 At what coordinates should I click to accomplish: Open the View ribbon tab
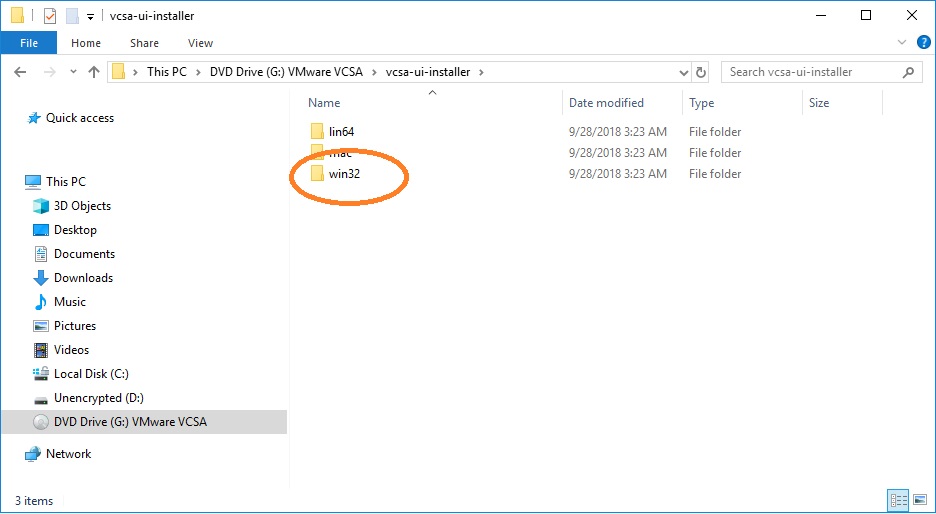[201, 43]
